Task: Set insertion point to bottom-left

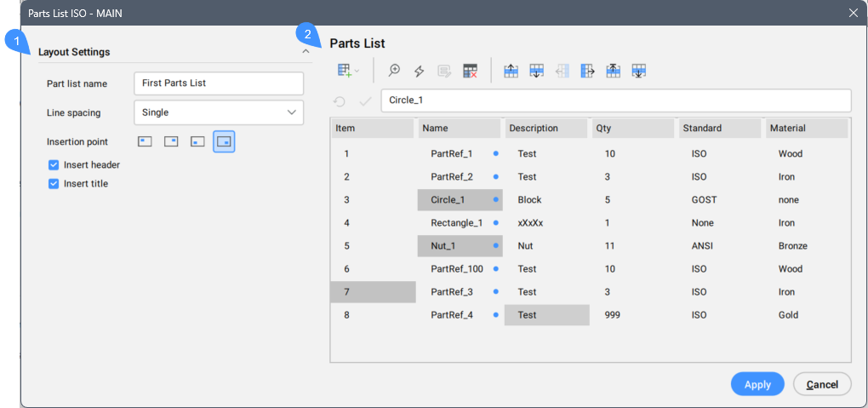Action: point(197,141)
